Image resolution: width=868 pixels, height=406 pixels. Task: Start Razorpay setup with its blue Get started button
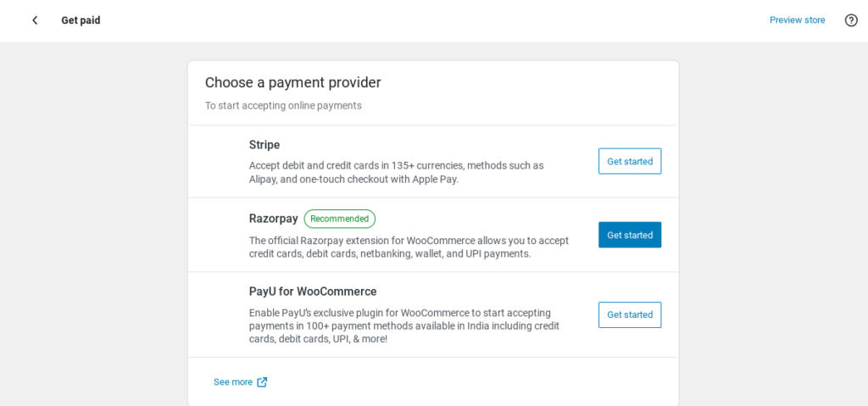tap(630, 235)
